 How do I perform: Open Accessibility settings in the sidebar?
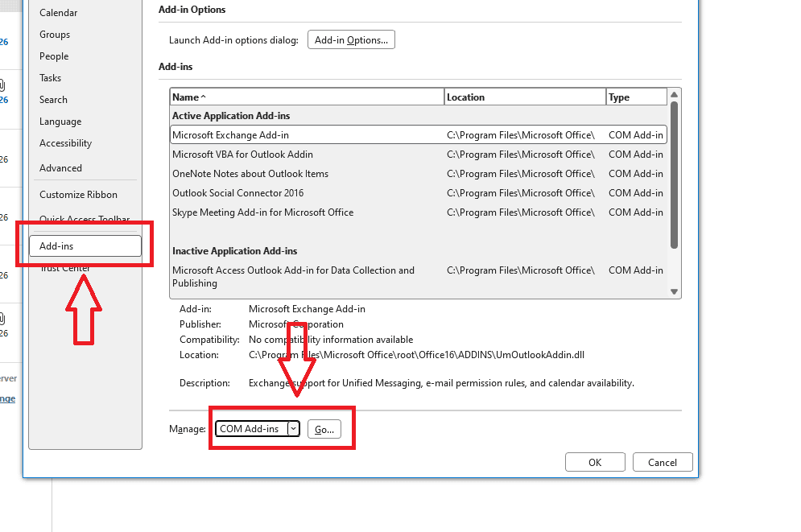coord(65,143)
